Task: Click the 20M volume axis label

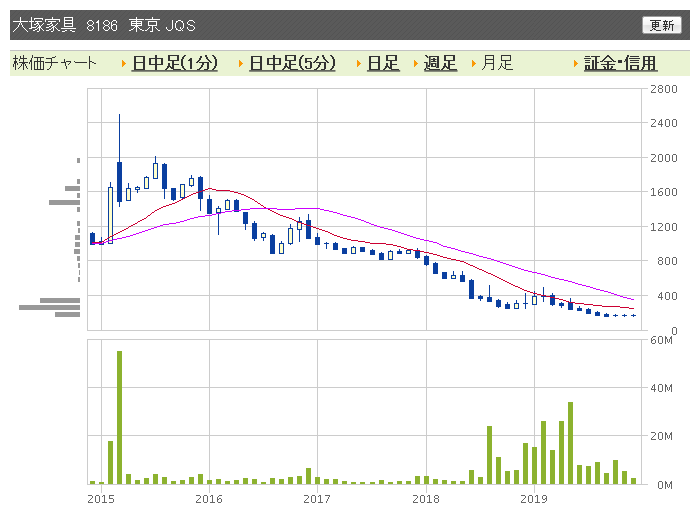Action: (x=661, y=436)
